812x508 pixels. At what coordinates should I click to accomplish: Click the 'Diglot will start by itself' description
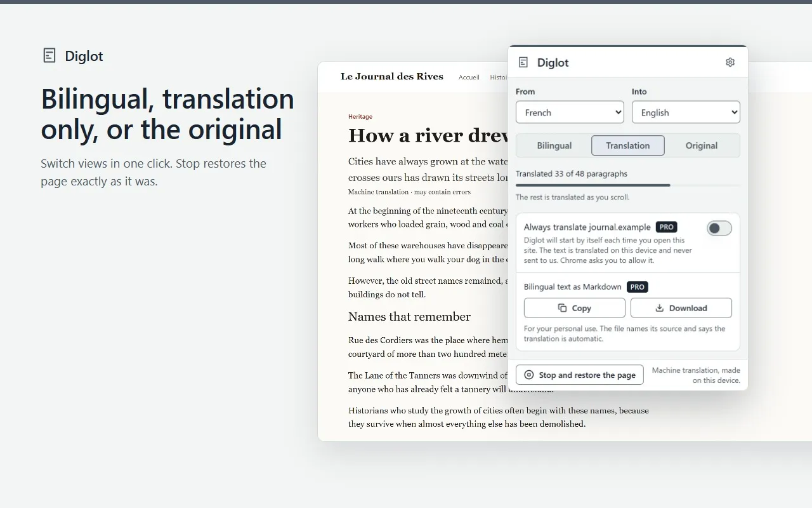608,250
